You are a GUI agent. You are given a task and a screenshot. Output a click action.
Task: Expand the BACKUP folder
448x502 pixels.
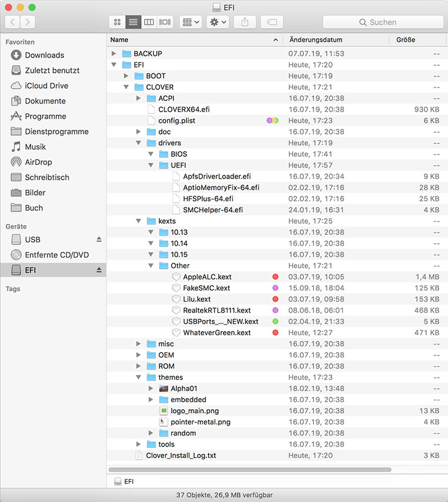114,53
